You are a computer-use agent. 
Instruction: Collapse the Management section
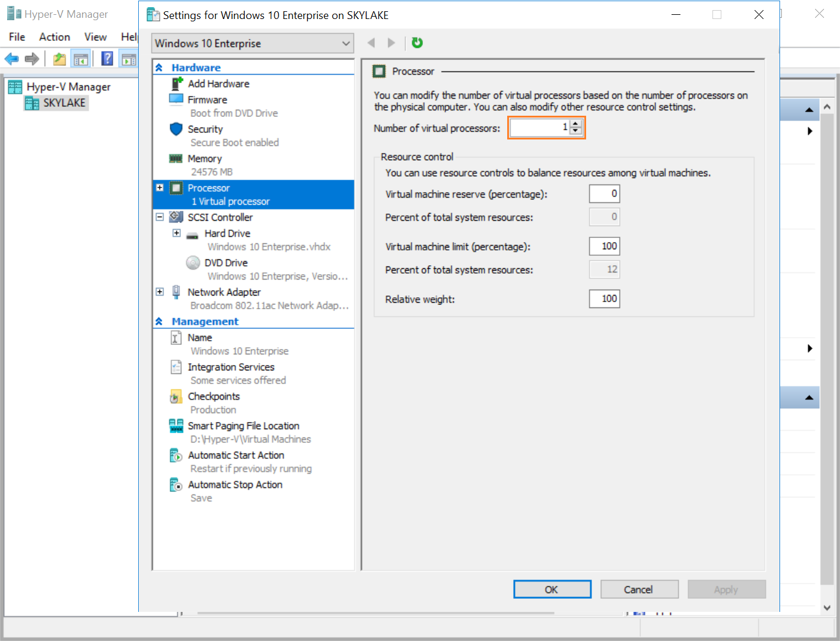(x=159, y=321)
